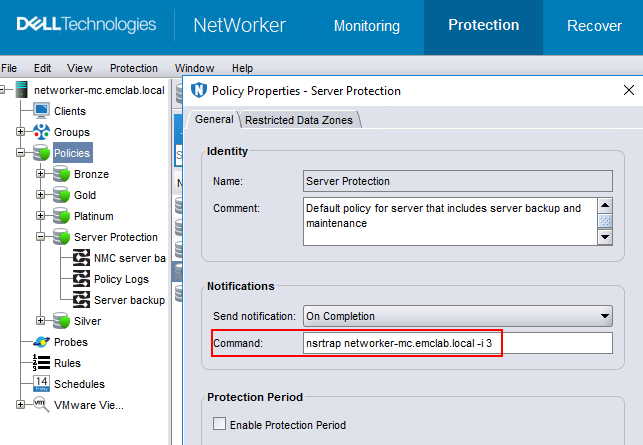This screenshot has width=643, height=445.
Task: Open the Recover section
Action: (594, 26)
